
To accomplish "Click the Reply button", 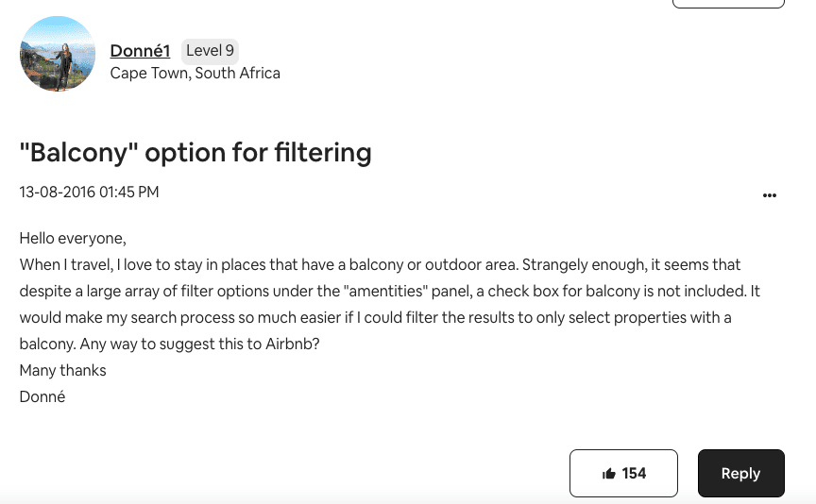I will click(x=740, y=474).
